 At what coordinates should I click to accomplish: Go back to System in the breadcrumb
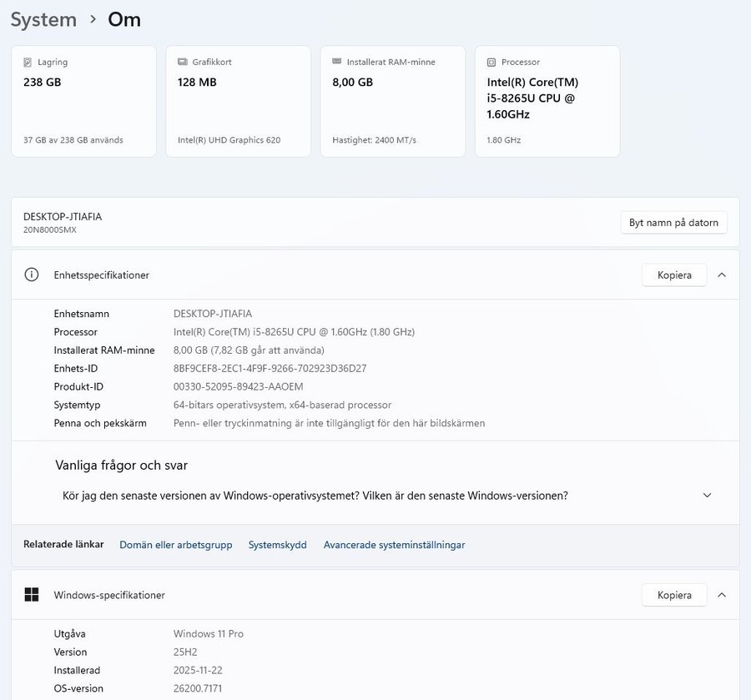pyautogui.click(x=43, y=20)
